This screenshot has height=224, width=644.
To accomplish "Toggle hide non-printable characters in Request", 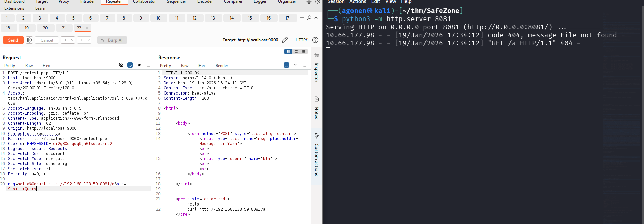I will (x=121, y=65).
